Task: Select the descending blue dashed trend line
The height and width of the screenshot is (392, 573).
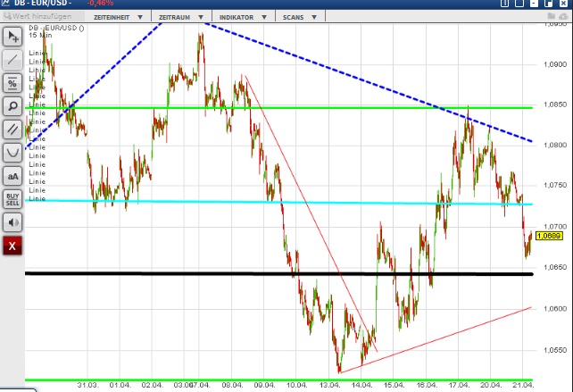Action: coord(370,82)
